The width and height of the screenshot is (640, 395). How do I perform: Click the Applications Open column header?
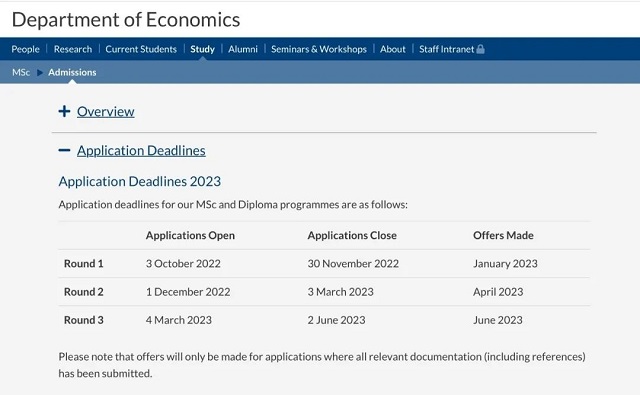click(190, 235)
